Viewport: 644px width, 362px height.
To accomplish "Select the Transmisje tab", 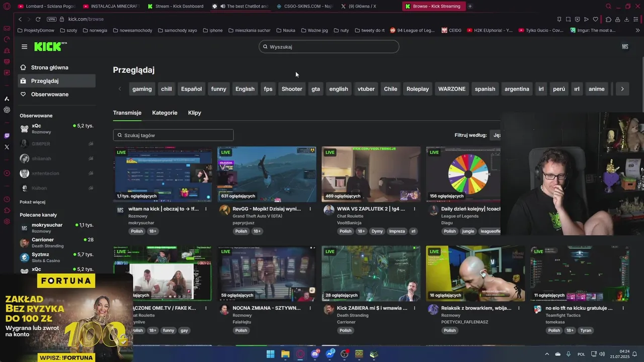I will tap(127, 113).
